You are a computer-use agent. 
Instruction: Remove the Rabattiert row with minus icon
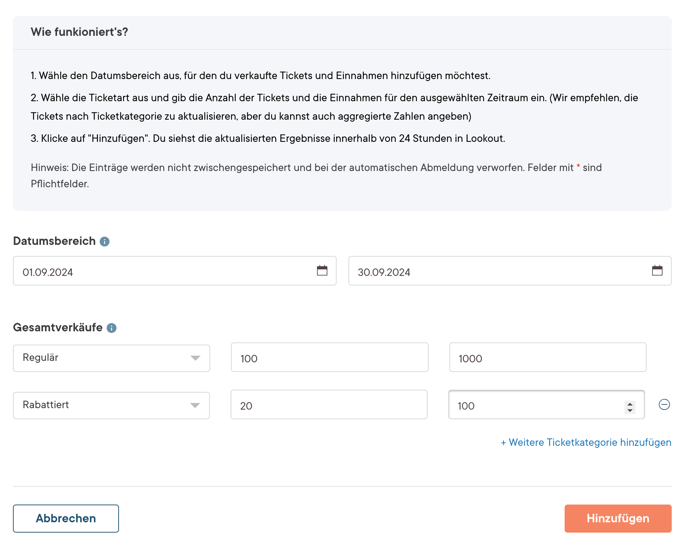664,404
